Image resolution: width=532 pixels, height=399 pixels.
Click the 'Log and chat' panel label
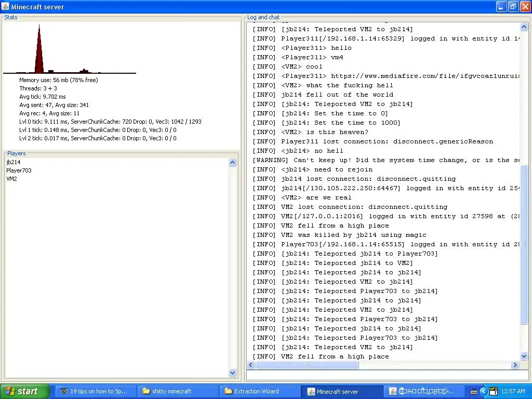click(263, 17)
